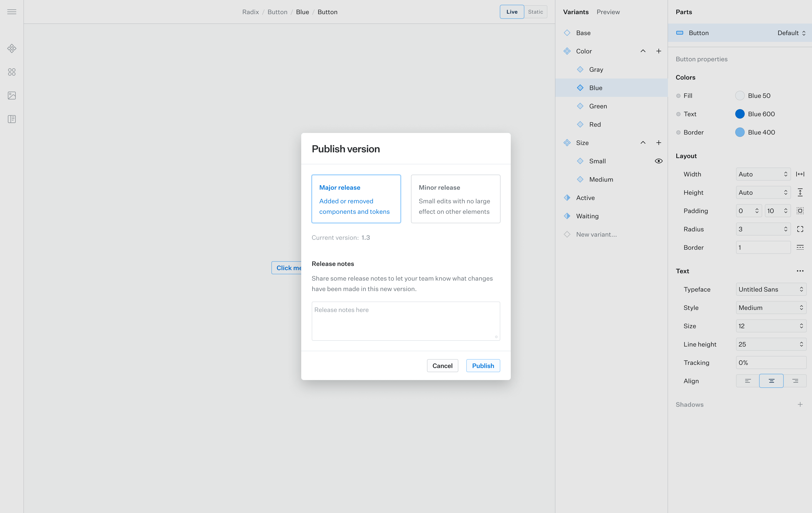Add a shadow with the plus icon

coord(800,404)
